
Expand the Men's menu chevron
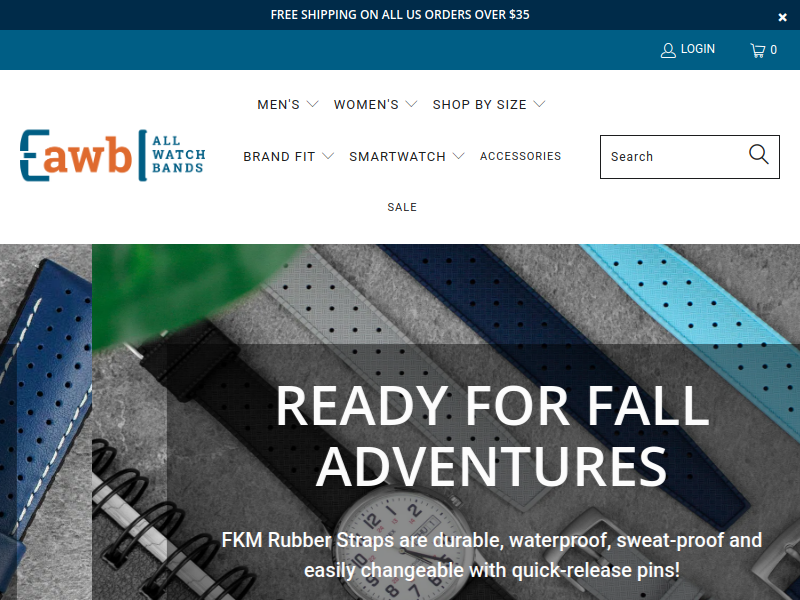pyautogui.click(x=312, y=104)
